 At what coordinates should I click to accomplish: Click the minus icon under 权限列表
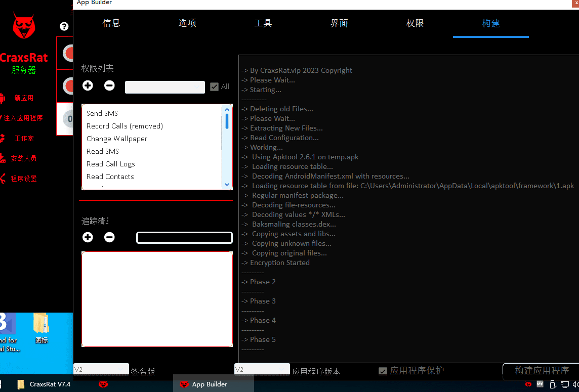point(109,85)
